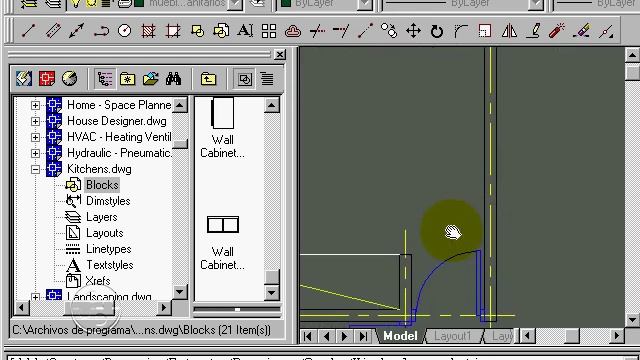Jump to first layout tab arrow
This screenshot has width=640, height=360.
[308, 336]
